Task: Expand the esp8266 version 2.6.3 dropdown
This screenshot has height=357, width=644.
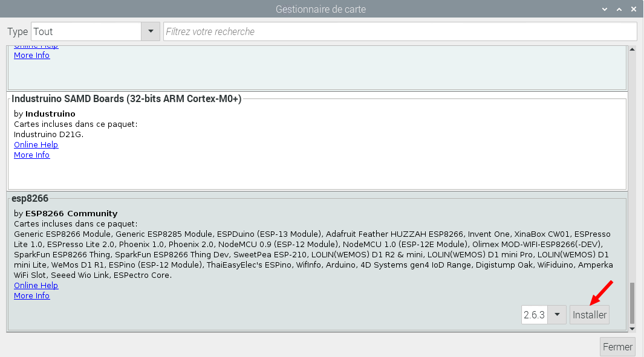Action: point(557,315)
